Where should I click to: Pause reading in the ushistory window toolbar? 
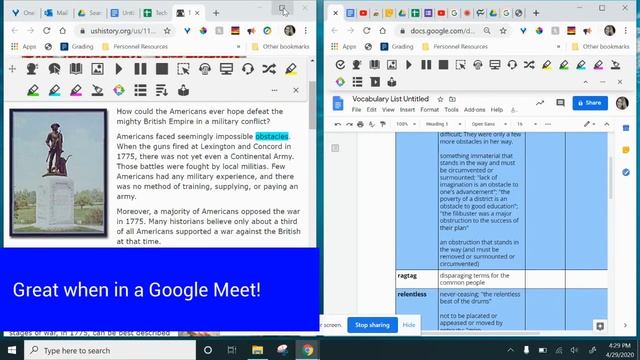click(x=140, y=69)
